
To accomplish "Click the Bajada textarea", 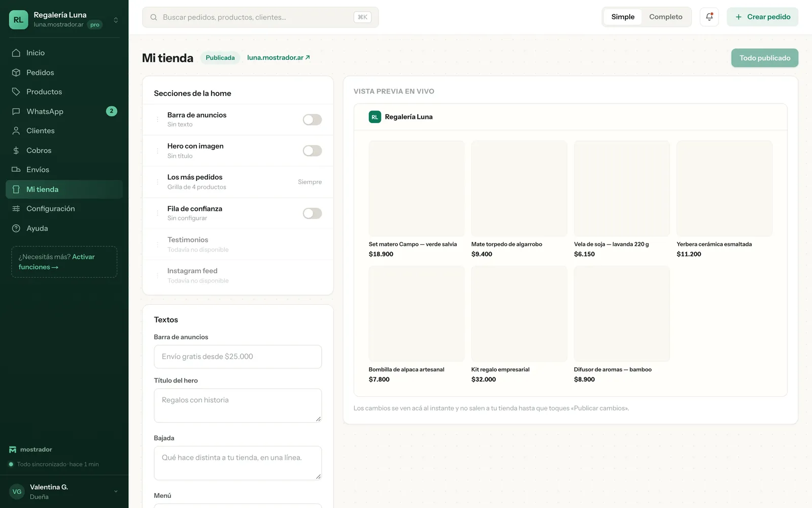I will coord(238,463).
